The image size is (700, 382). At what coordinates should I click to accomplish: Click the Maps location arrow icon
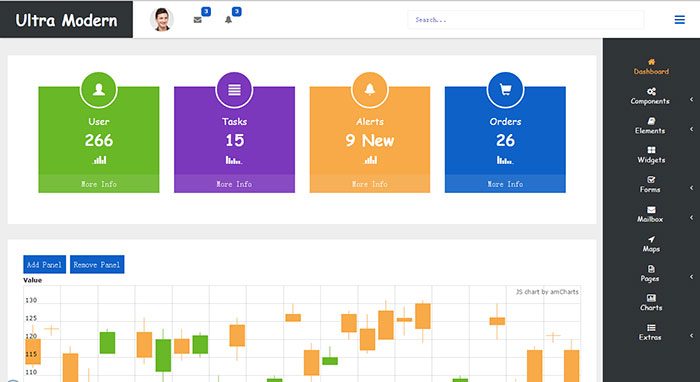(651, 239)
